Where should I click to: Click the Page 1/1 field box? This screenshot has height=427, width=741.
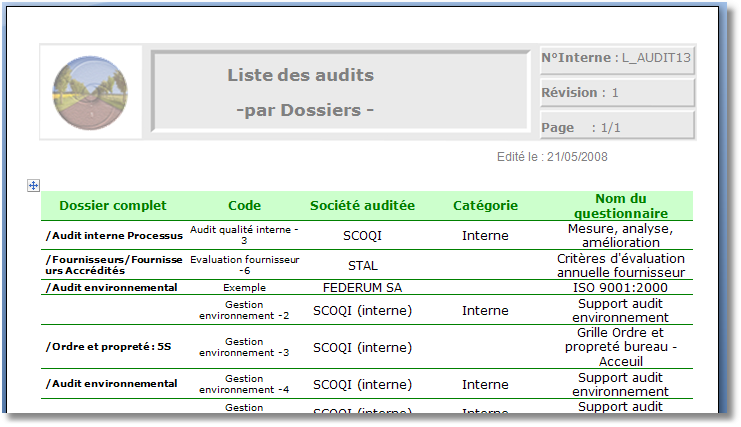coord(616,127)
